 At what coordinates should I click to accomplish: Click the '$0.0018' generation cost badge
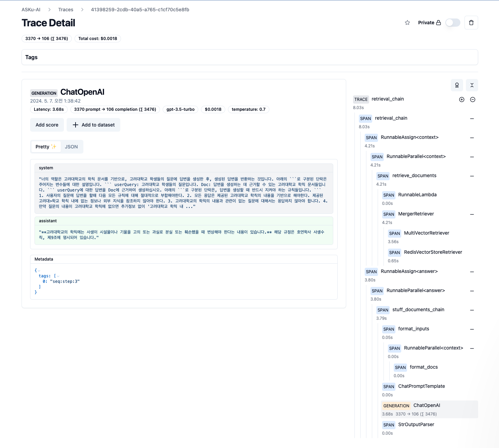coord(213,109)
